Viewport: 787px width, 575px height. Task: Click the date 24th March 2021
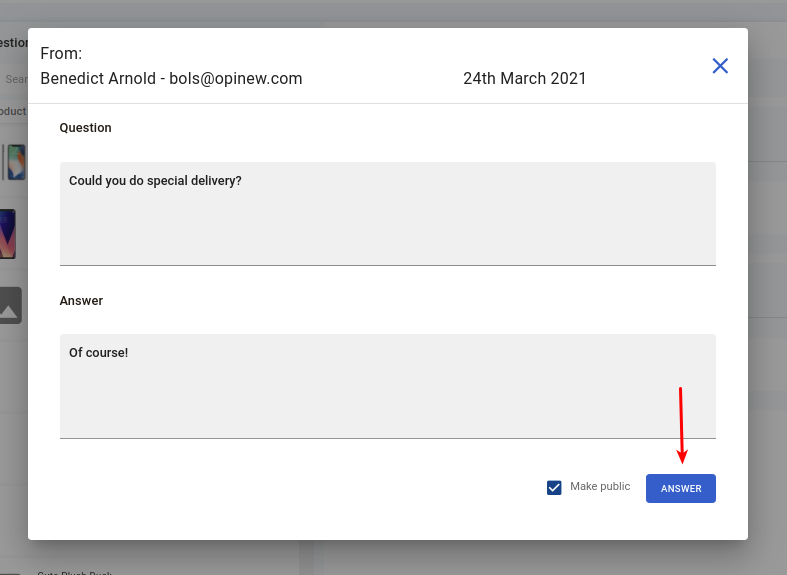[x=524, y=78]
